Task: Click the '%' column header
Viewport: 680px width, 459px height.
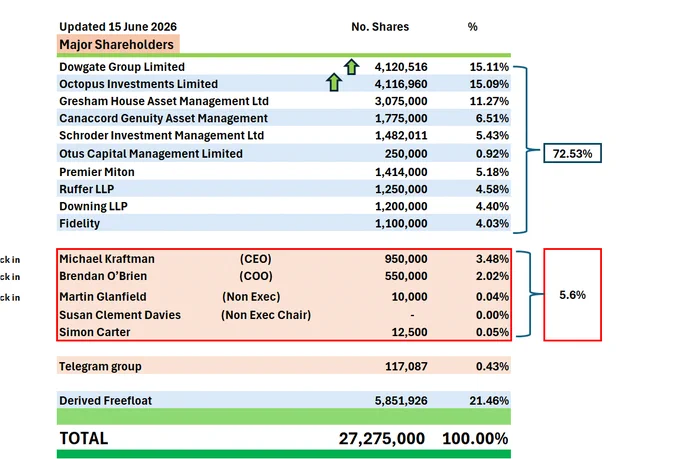Action: (472, 27)
